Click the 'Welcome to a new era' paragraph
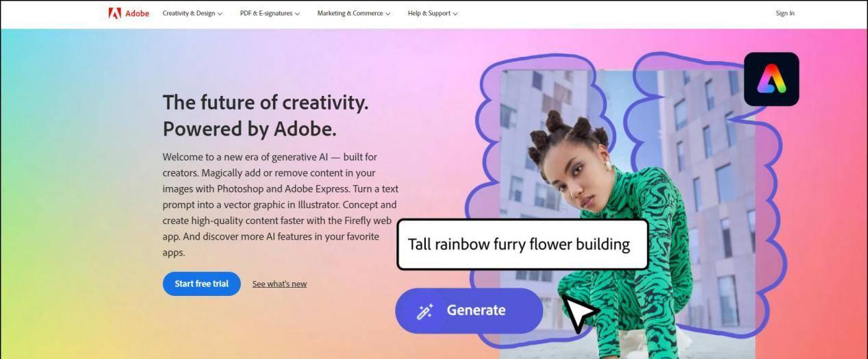The image size is (868, 359). coord(280,204)
